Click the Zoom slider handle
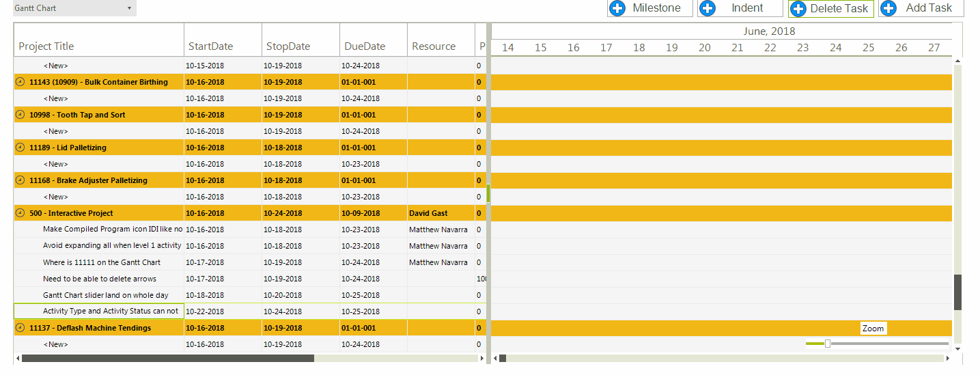The width and height of the screenshot is (980, 375). pyautogui.click(x=828, y=344)
